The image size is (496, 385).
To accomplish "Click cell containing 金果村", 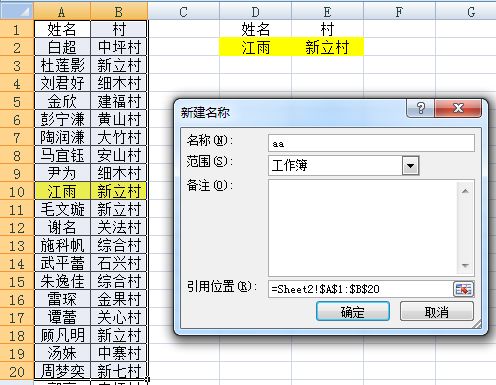I will pyautogui.click(x=119, y=299).
